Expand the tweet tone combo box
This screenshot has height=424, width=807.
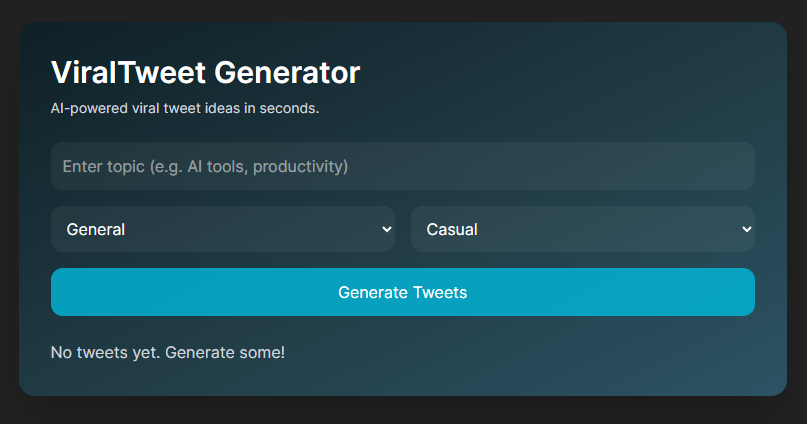582,229
